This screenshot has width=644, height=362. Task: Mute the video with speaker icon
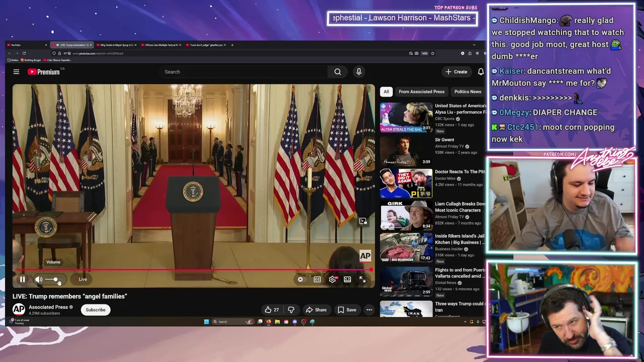pyautogui.click(x=39, y=280)
